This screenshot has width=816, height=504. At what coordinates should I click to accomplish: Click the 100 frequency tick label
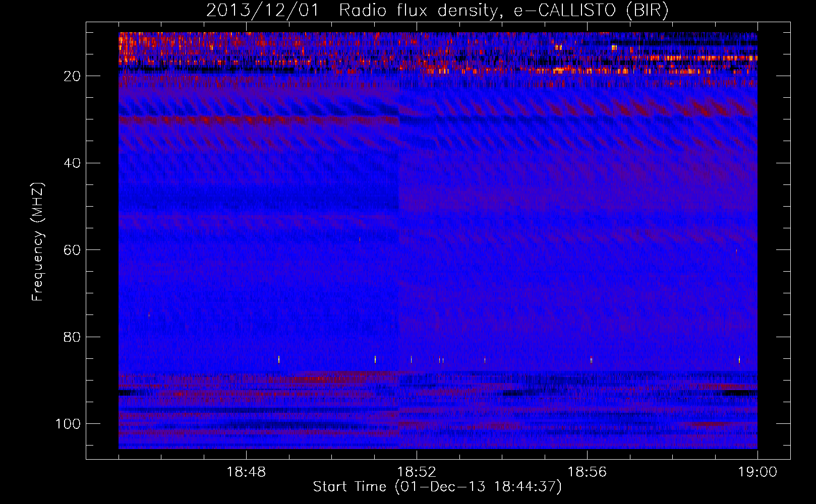click(68, 424)
